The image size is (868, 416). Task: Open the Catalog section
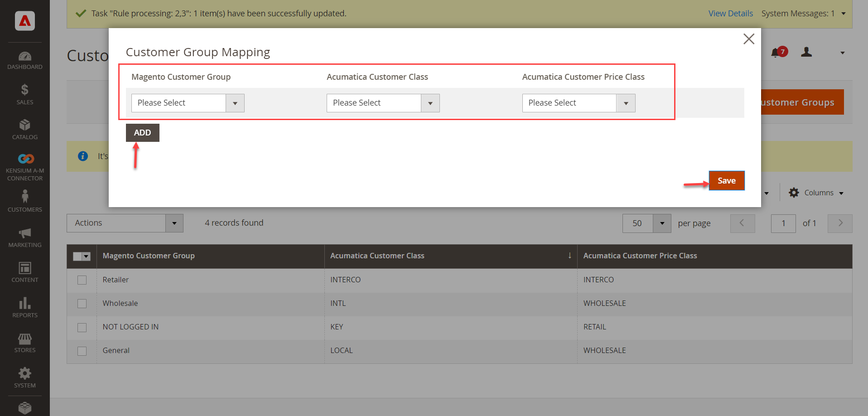pos(24,129)
